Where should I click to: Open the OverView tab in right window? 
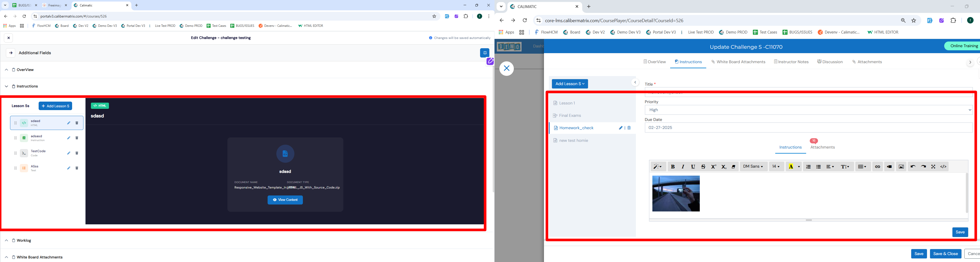pyautogui.click(x=655, y=62)
